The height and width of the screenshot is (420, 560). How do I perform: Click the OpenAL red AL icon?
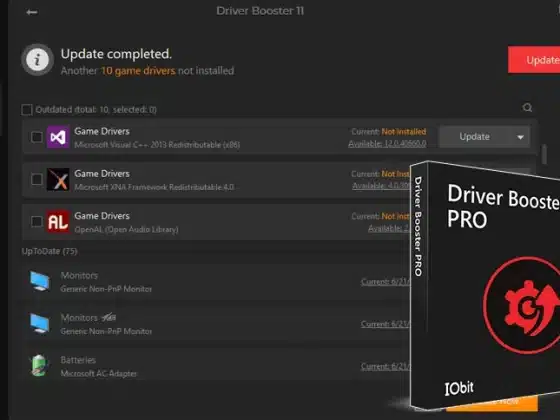point(58,221)
